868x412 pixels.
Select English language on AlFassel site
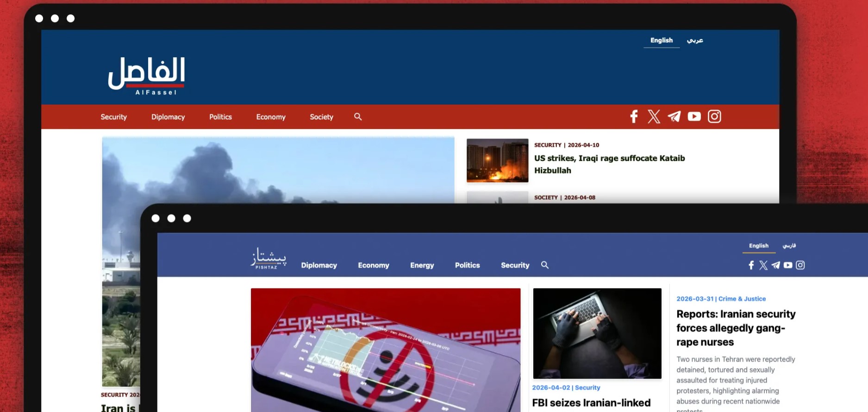[662, 40]
